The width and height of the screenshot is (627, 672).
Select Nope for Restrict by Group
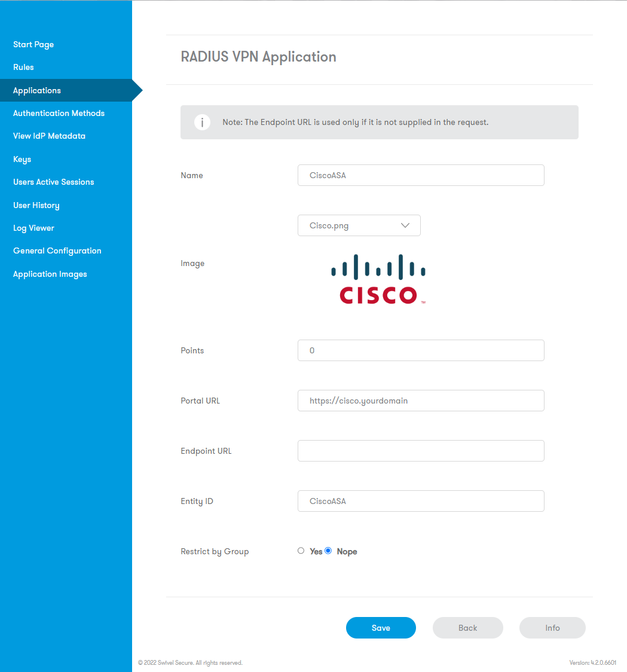[328, 551]
